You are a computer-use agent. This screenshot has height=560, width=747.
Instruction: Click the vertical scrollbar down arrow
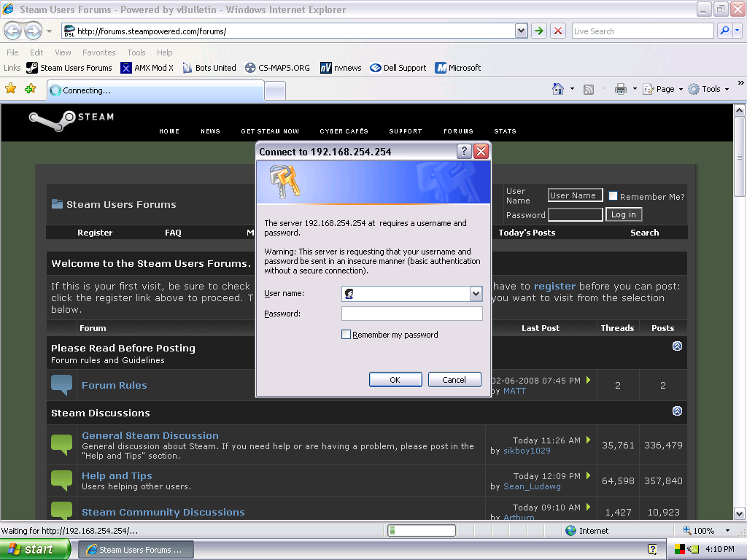739,514
